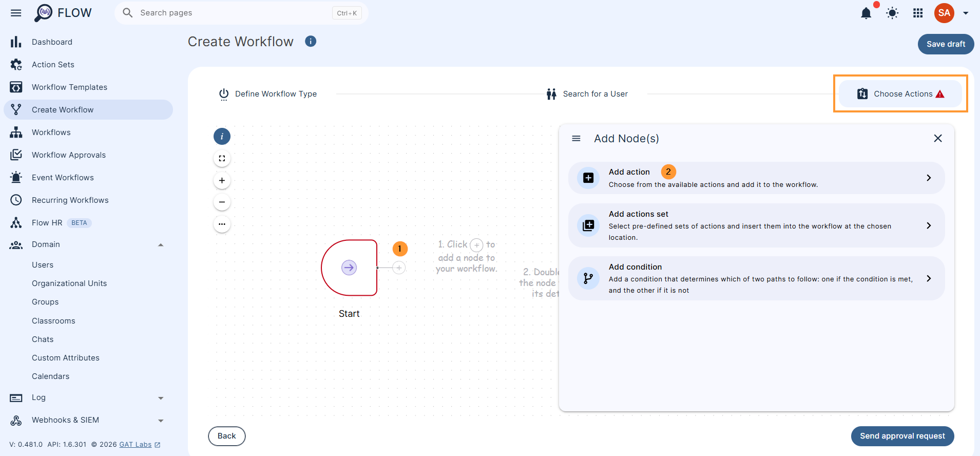Click the fit-to-view canvas button
Screen dimensions: 980x456
pyautogui.click(x=222, y=159)
